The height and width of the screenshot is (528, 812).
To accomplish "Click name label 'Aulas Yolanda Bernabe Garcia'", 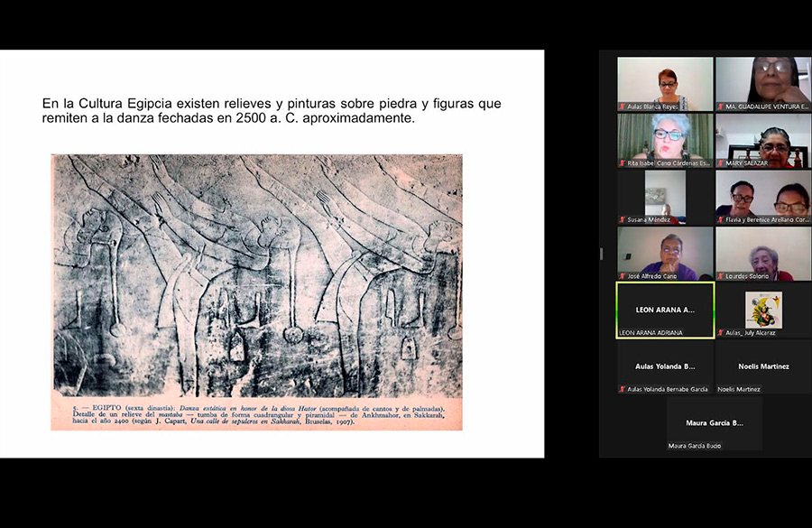I will click(668, 389).
